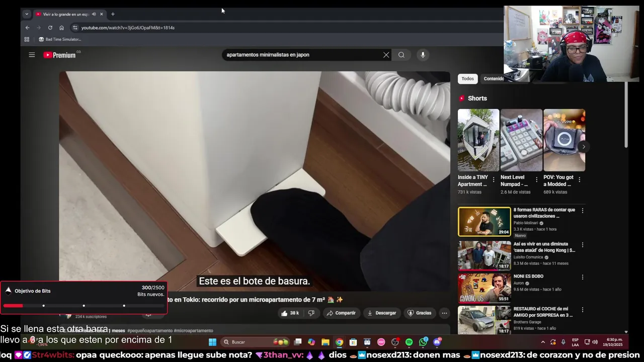Viewport: 644px width, 362px height.
Task: Select the 'Contenido' filter chip
Action: pyautogui.click(x=494, y=79)
